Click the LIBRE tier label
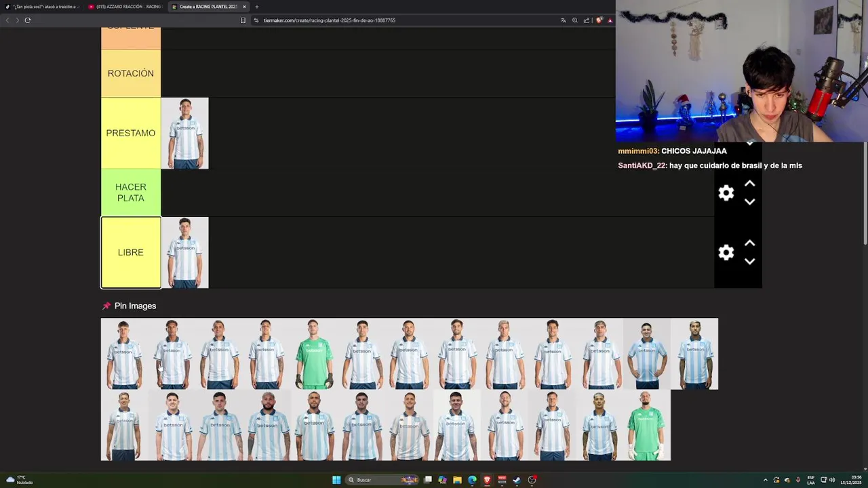 (x=131, y=252)
